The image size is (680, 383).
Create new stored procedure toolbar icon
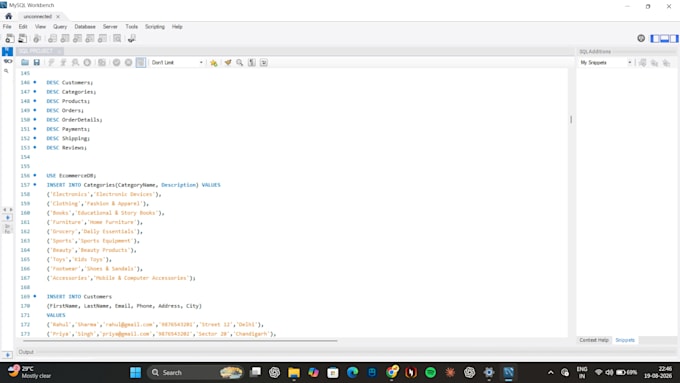(x=90, y=39)
